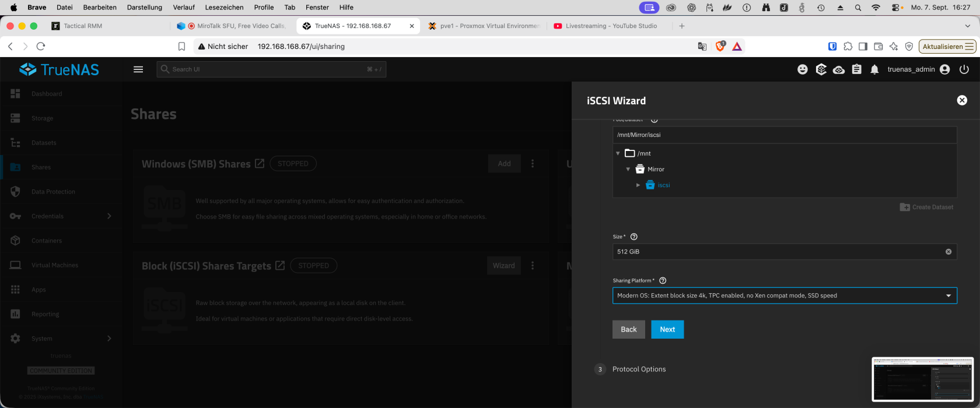Open the Brave Rewards triangle icon
The height and width of the screenshot is (408, 980).
[737, 46]
